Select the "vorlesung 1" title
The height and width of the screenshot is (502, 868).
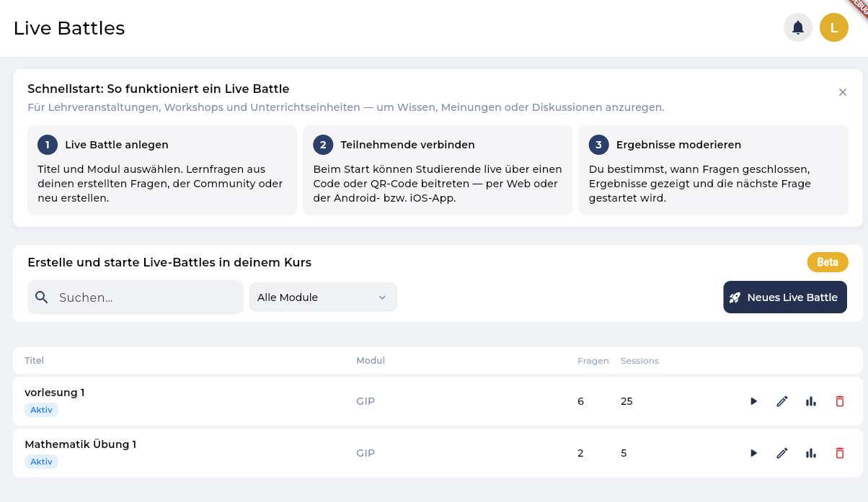(x=55, y=393)
